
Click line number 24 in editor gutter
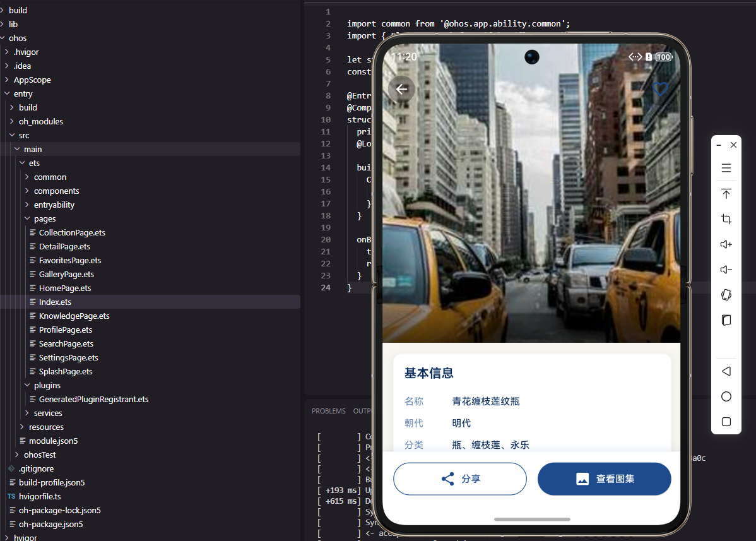coord(326,288)
